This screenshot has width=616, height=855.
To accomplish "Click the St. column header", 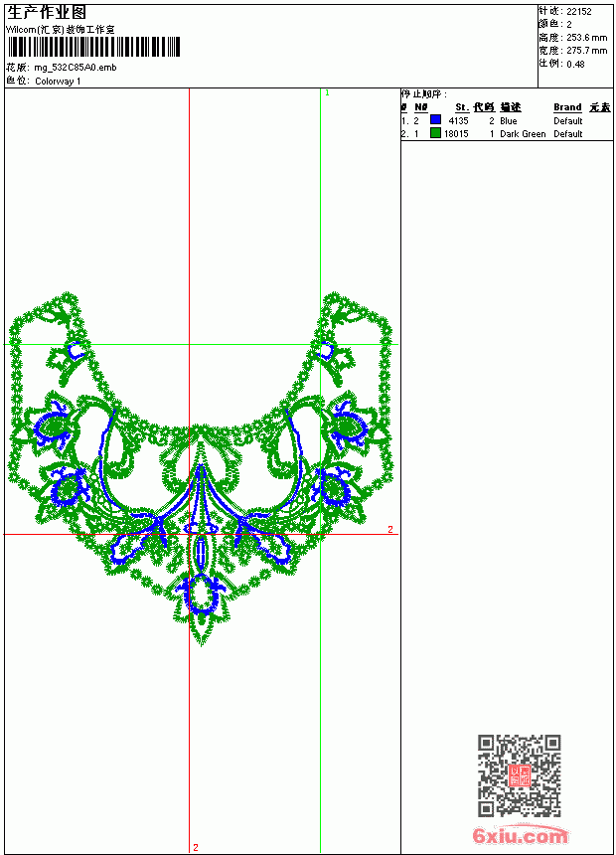I will pos(462,107).
